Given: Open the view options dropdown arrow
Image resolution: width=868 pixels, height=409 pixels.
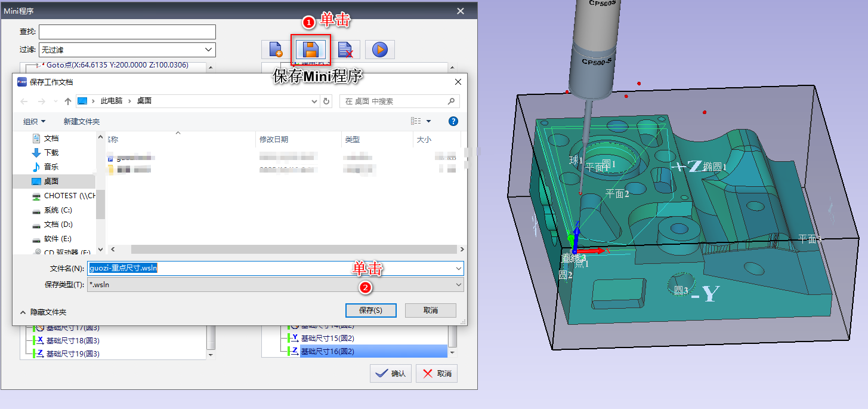Looking at the screenshot, I should click(428, 121).
